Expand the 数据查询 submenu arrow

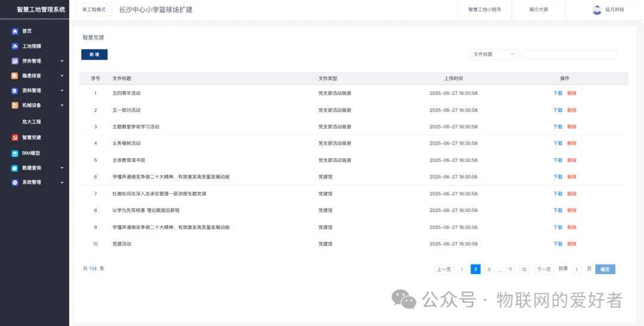pos(62,168)
